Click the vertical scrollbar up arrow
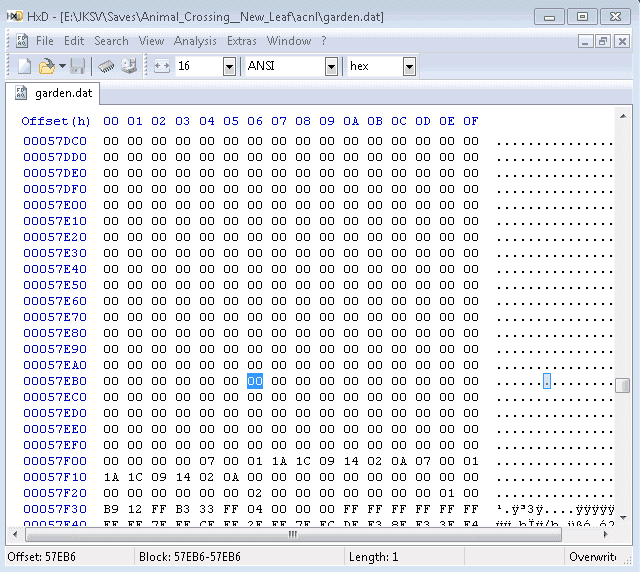 point(623,116)
